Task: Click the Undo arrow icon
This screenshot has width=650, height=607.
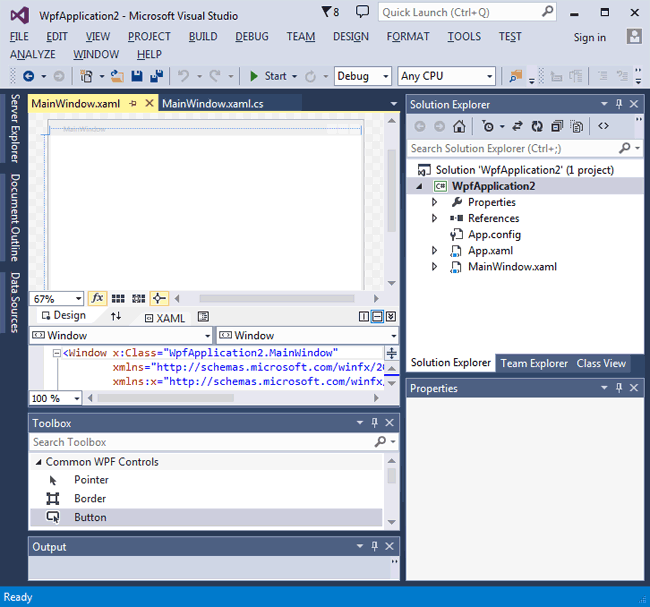Action: click(x=183, y=76)
